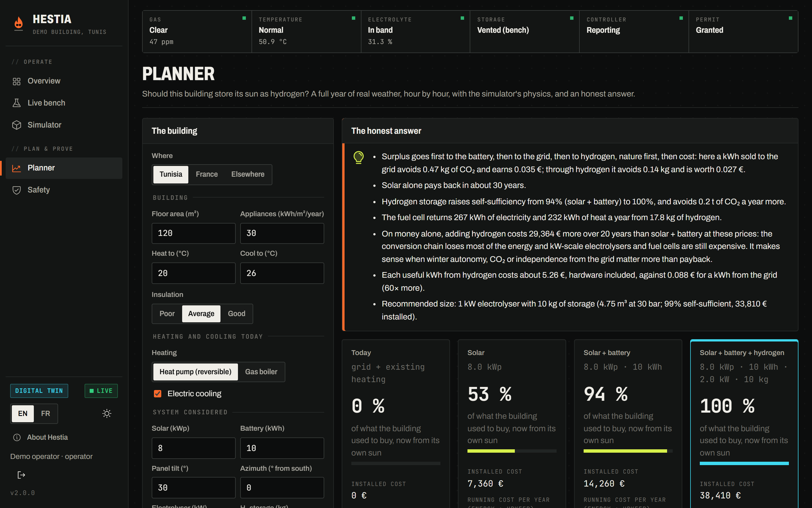Open the Safety shield icon

[16, 190]
